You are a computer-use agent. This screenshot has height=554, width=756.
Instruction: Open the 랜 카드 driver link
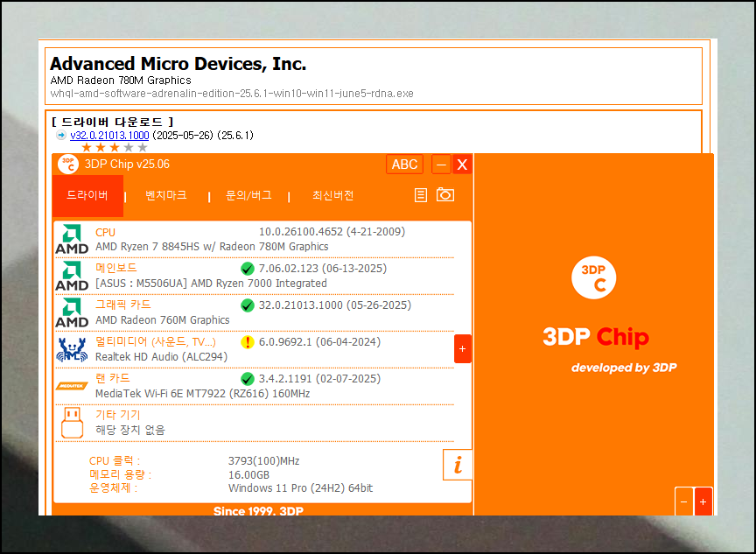(113, 378)
